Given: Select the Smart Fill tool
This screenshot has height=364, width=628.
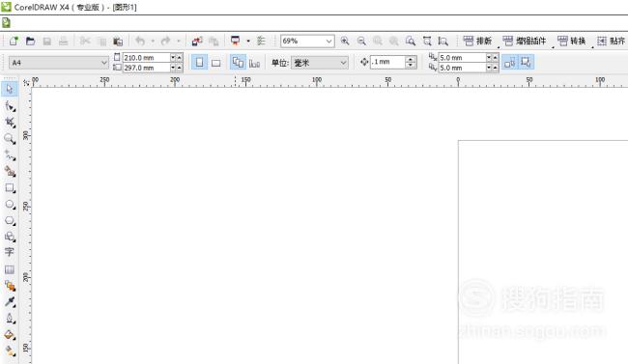Looking at the screenshot, I should 10,172.
